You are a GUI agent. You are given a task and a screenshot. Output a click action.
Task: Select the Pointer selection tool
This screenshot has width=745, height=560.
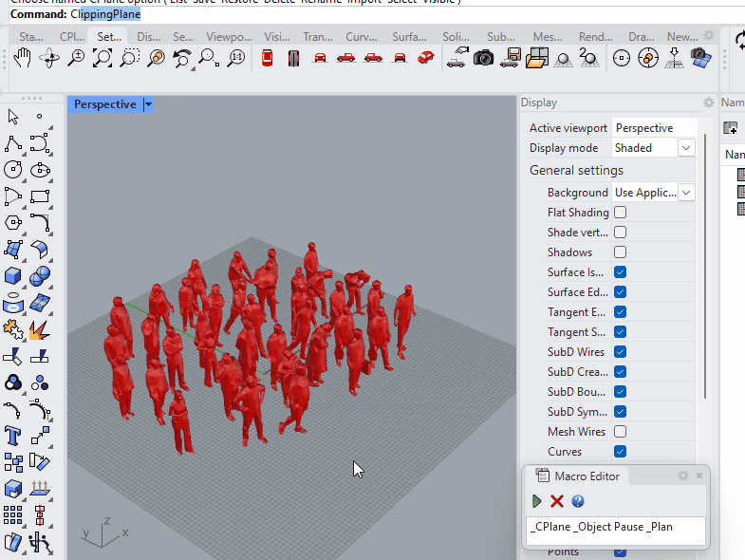coord(13,117)
